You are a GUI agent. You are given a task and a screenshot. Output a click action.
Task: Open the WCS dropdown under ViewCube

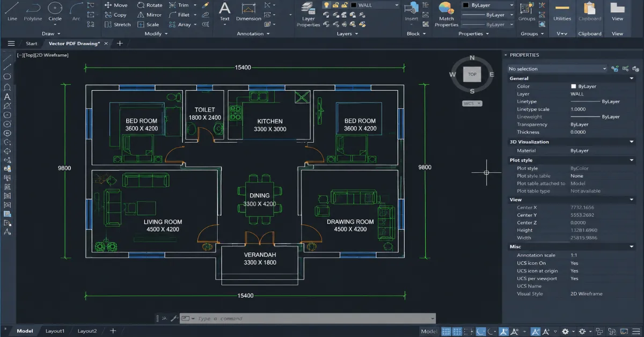(x=472, y=104)
